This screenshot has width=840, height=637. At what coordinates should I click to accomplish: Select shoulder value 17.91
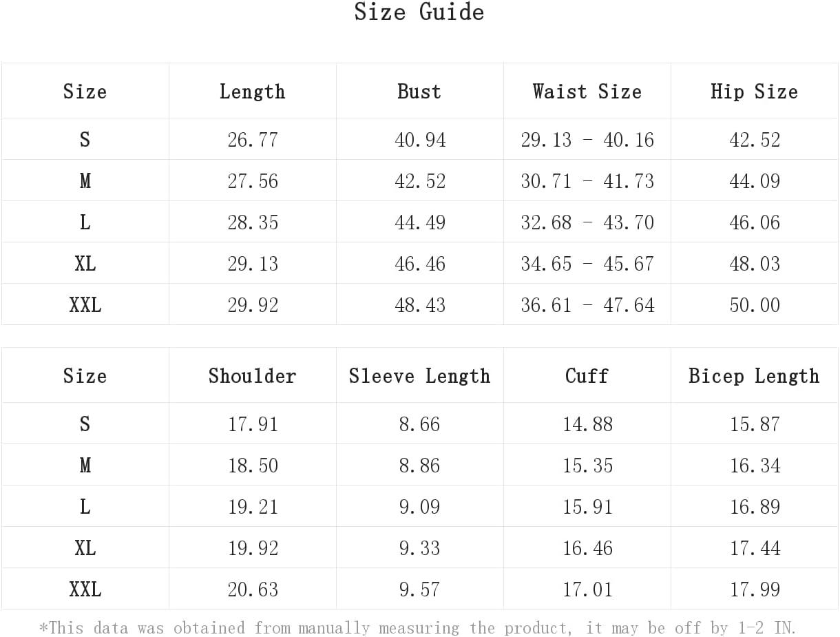253,424
